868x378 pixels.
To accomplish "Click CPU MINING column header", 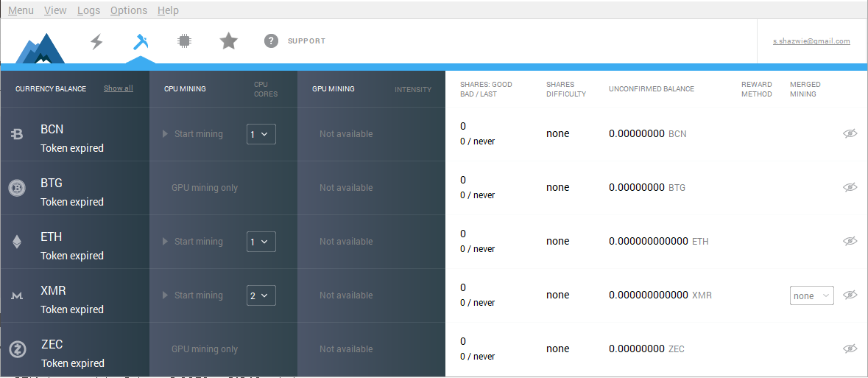I will click(x=185, y=88).
